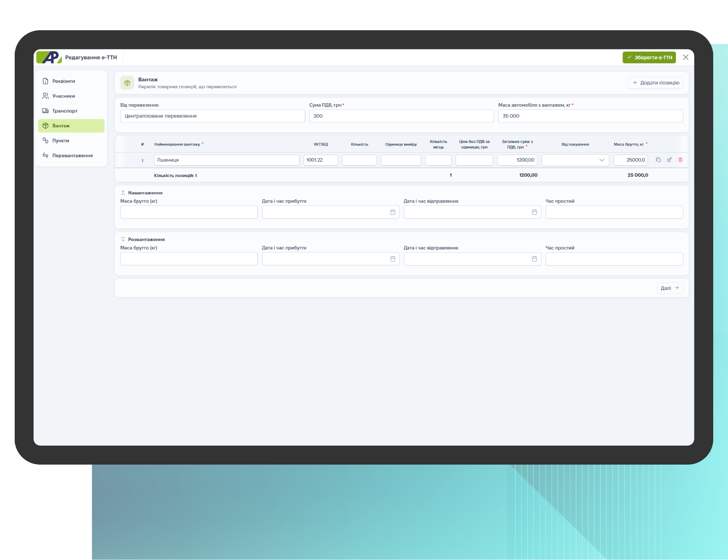Click the Додати позицію button
Viewport: 728px width, 560px height.
click(x=655, y=83)
